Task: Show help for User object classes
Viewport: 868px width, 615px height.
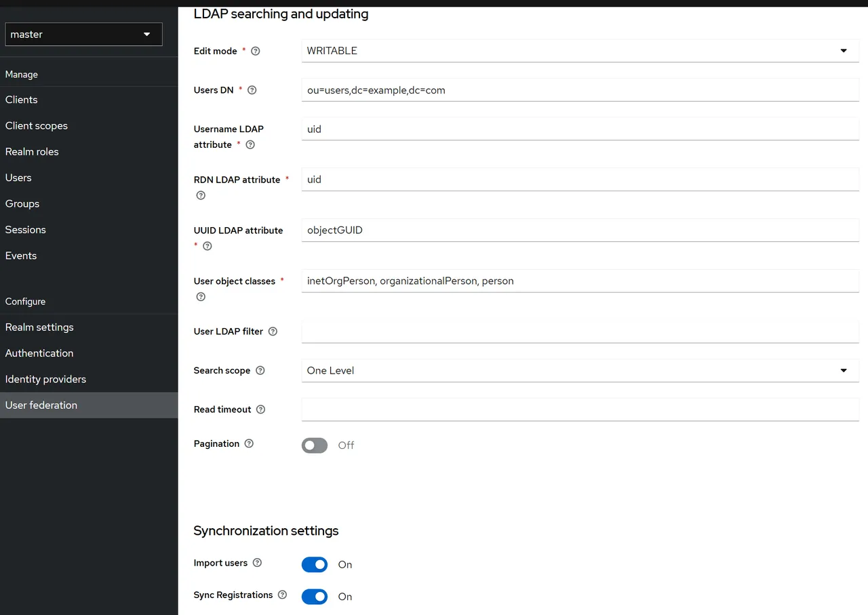Action: pyautogui.click(x=201, y=297)
